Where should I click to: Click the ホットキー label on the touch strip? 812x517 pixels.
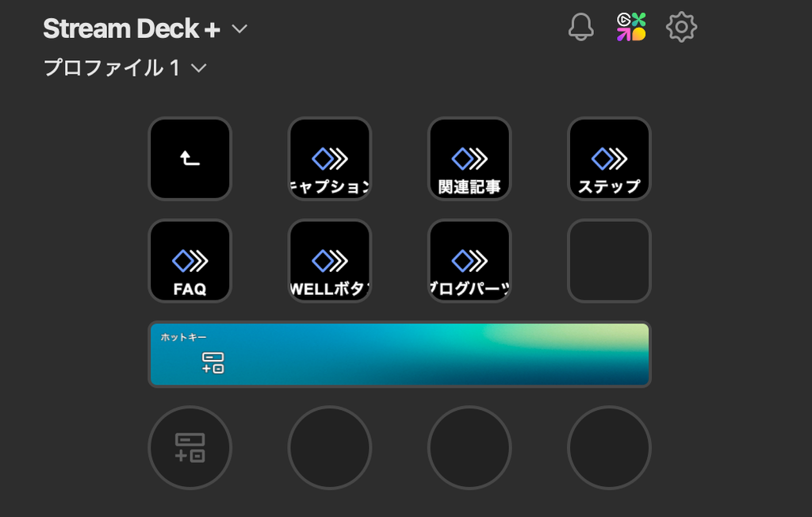[x=183, y=337]
